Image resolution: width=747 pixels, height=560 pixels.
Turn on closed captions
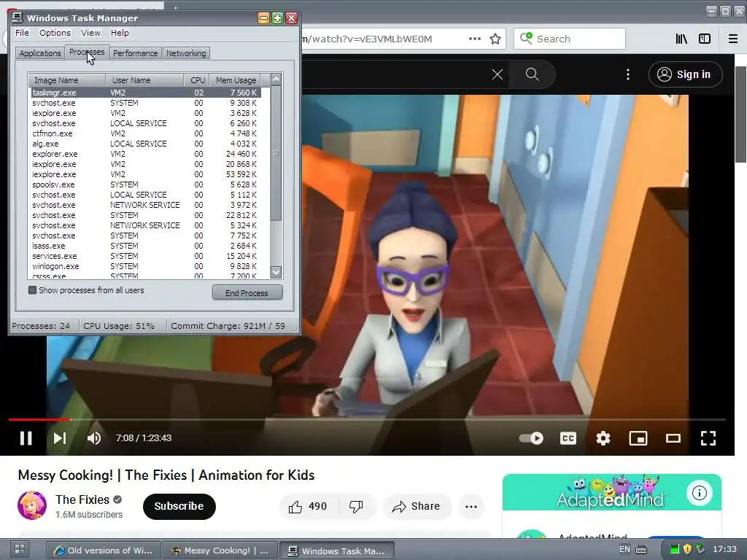click(x=568, y=438)
